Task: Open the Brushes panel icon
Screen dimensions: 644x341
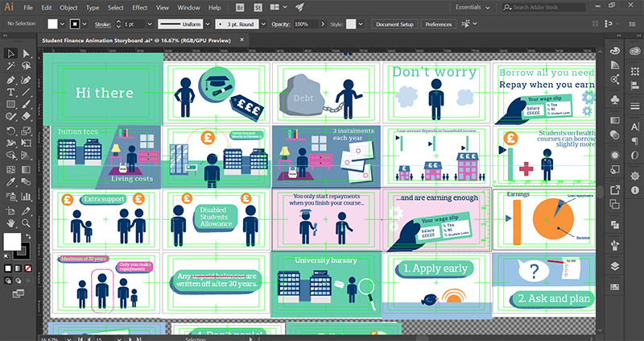Action: [615, 246]
